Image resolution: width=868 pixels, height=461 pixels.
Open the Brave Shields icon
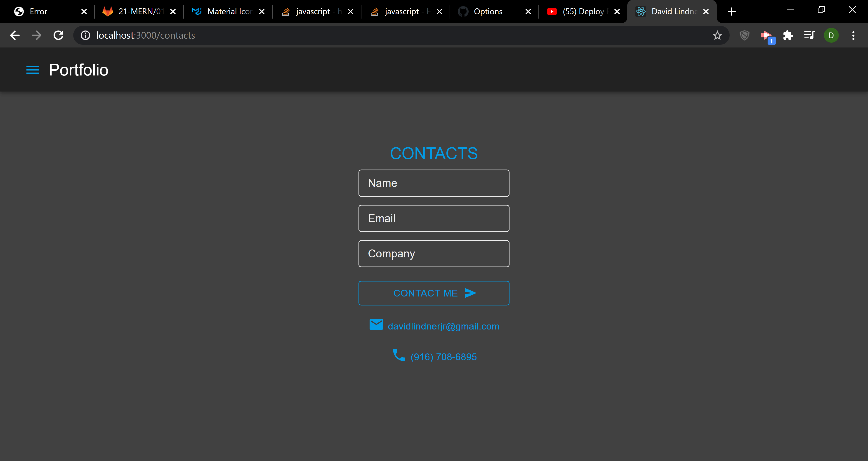click(x=744, y=35)
